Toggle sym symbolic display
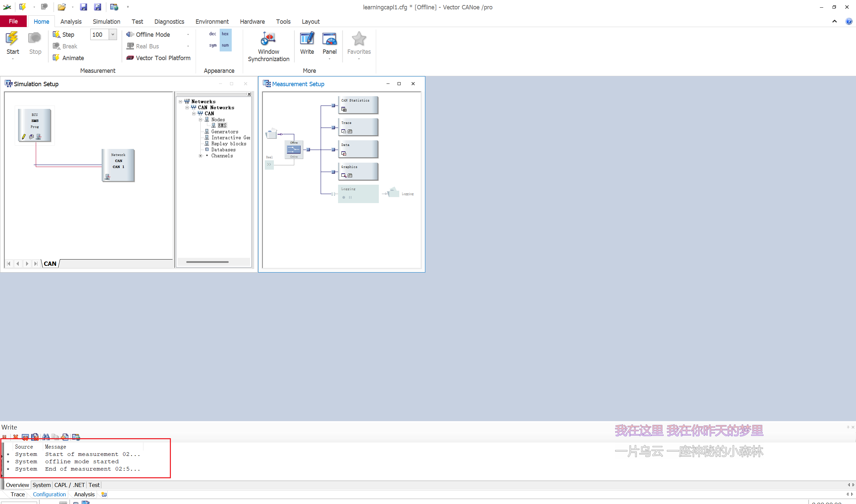Viewport: 856px width, 504px height. [x=212, y=45]
